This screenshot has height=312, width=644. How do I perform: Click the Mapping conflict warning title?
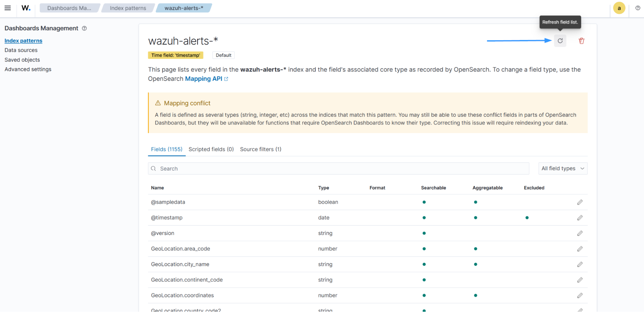coord(187,103)
